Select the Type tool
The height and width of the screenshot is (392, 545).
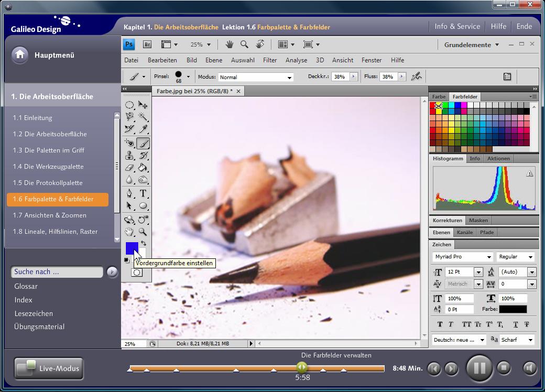[143, 193]
